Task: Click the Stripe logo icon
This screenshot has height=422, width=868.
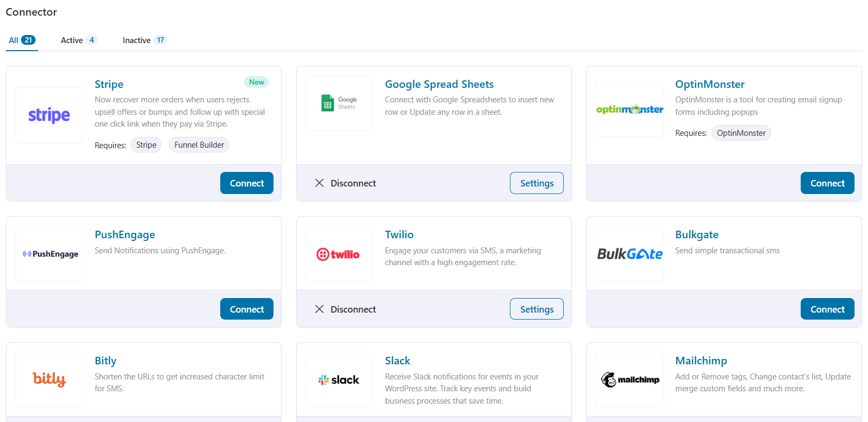Action: [x=49, y=115]
